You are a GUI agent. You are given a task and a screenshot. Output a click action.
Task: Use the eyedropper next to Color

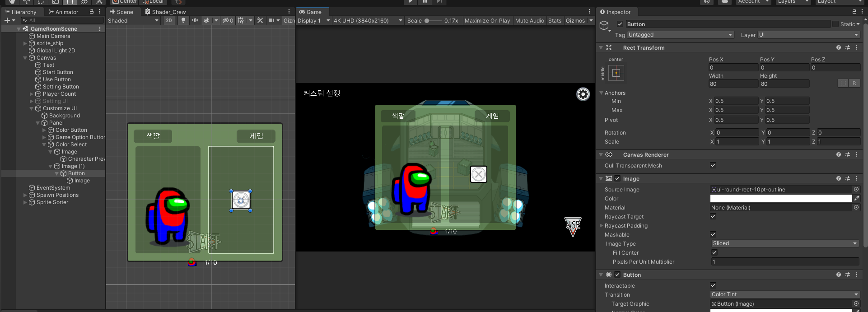[857, 198]
